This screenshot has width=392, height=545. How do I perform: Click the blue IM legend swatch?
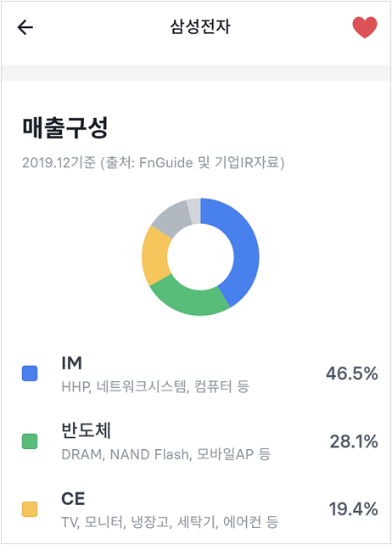[30, 374]
